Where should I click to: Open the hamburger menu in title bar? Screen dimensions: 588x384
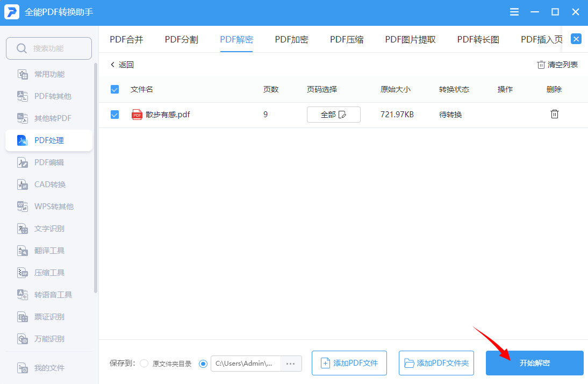click(x=514, y=12)
